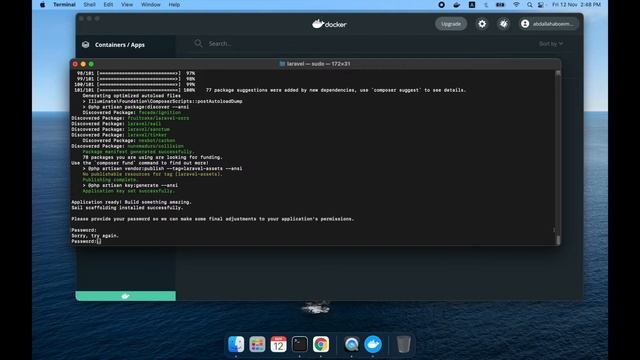Click 'Generating optimized autoload files' line

pos(131,96)
